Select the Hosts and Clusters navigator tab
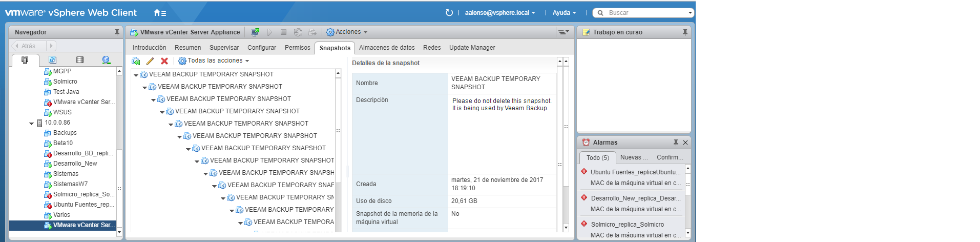 (25, 60)
